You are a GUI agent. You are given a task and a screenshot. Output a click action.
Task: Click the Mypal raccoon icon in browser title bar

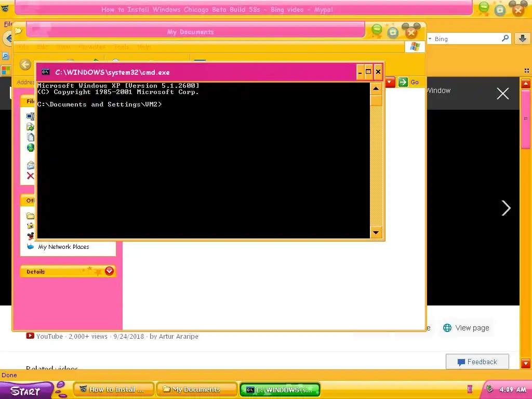(x=5, y=9)
